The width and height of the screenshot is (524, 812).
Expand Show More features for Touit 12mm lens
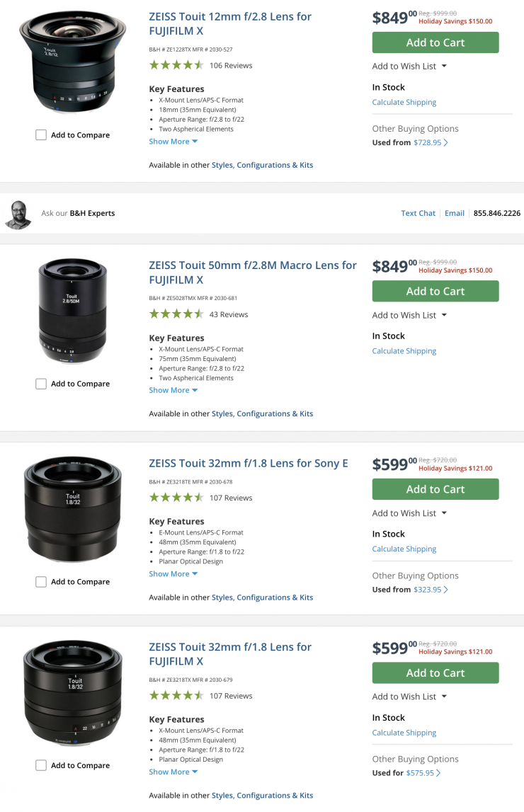pyautogui.click(x=173, y=142)
